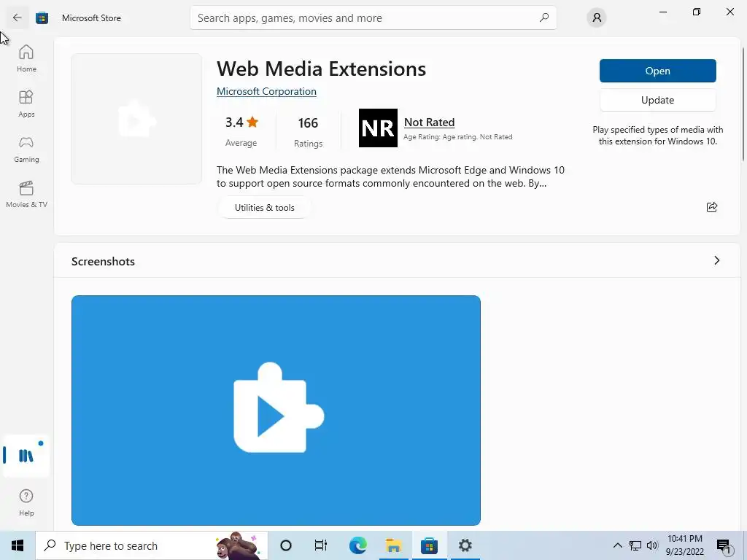Viewport: 747px width, 560px height.
Task: Open File Explorer from the taskbar
Action: tap(393, 545)
